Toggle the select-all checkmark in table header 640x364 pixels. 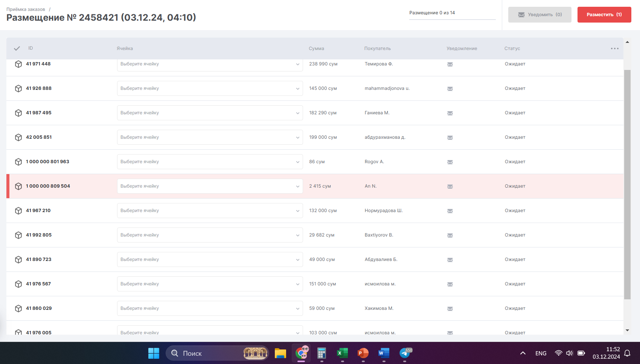(x=17, y=49)
